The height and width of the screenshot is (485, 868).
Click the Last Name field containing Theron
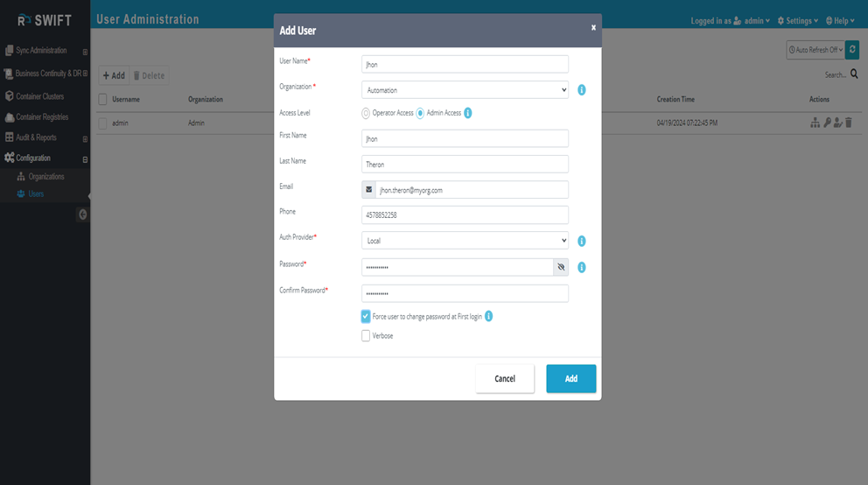(465, 164)
